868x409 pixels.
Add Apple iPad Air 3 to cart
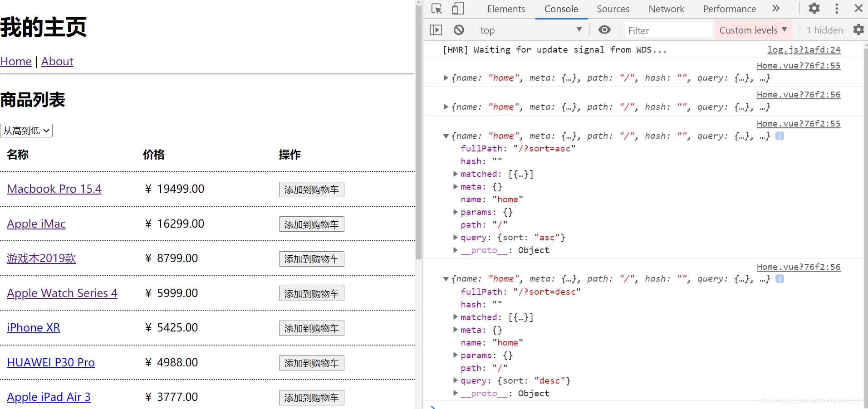click(x=311, y=398)
